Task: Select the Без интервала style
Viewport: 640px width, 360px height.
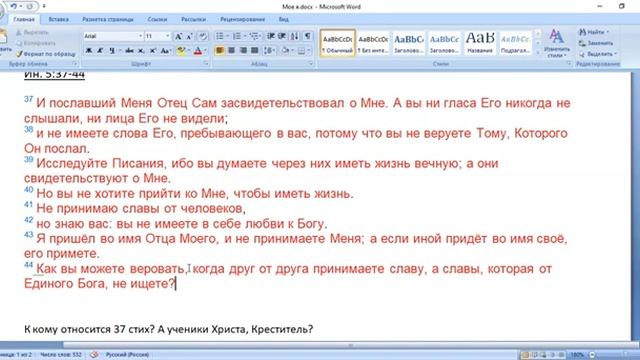Action: click(373, 43)
